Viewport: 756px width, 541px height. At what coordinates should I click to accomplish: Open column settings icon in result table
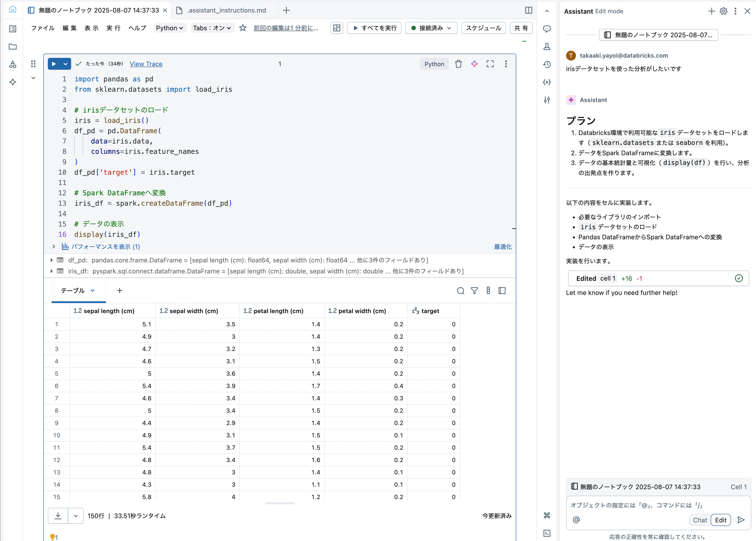point(488,291)
